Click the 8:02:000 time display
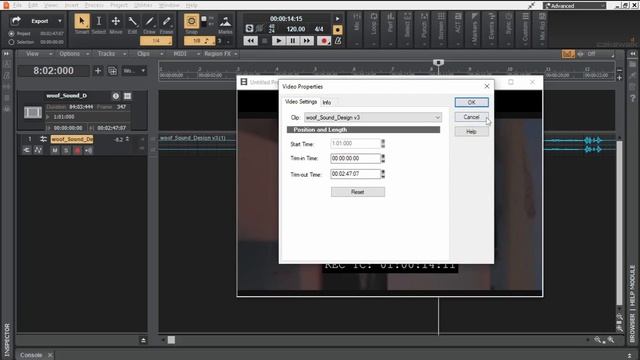Screen dimensions: 640x360 click(53, 71)
